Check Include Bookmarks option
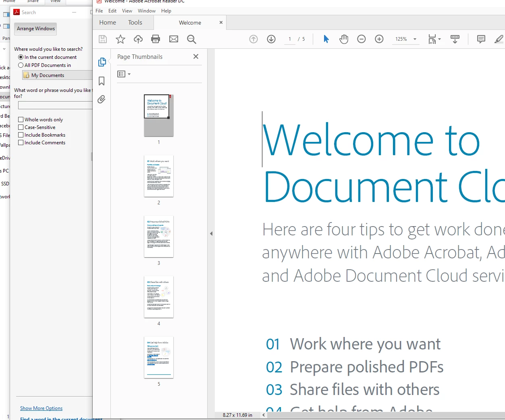This screenshot has height=420, width=505. [x=21, y=135]
